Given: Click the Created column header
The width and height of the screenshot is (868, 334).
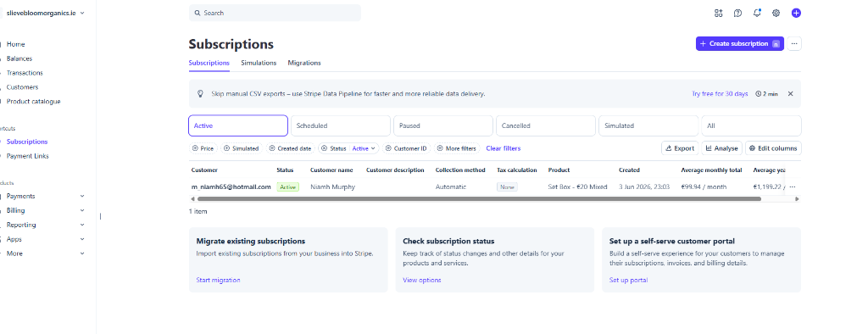Looking at the screenshot, I should tap(629, 170).
